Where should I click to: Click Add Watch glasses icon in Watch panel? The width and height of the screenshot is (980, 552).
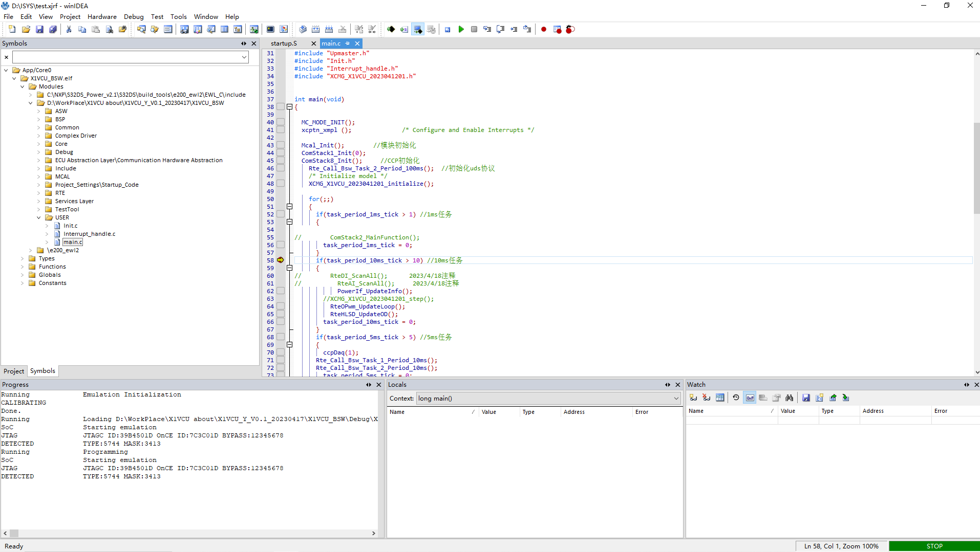point(693,398)
